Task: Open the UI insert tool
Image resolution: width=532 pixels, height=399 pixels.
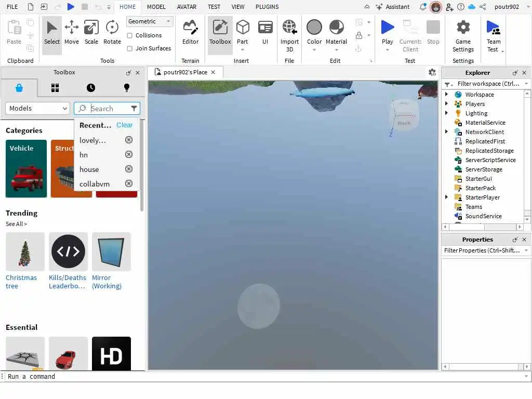Action: [x=265, y=32]
